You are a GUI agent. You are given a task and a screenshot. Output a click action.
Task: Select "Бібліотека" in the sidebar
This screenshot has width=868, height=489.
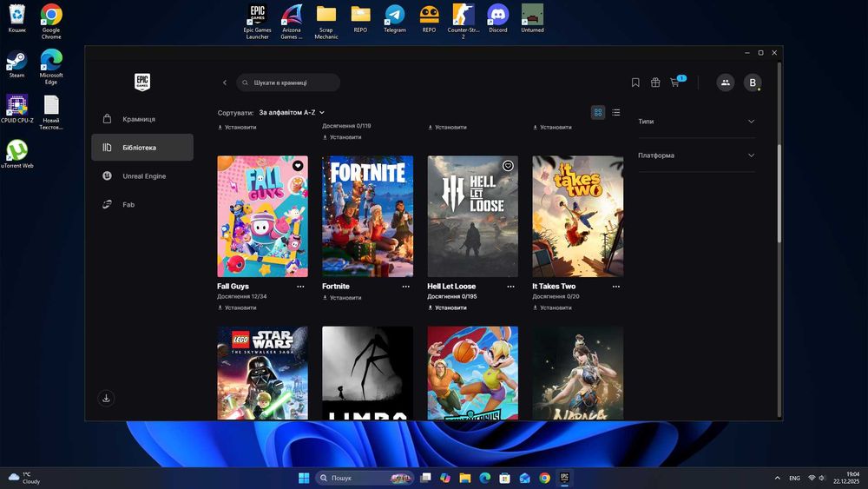[142, 148]
